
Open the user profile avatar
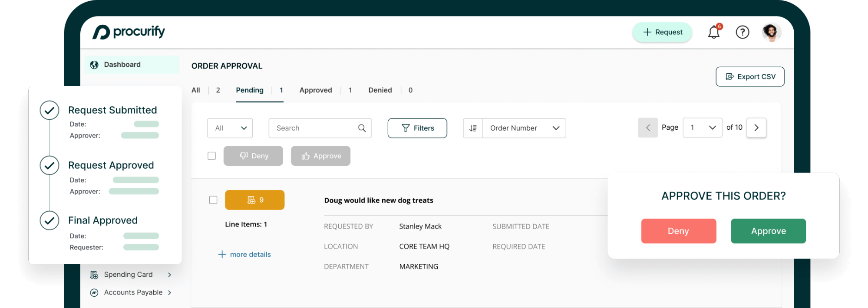pyautogui.click(x=771, y=32)
